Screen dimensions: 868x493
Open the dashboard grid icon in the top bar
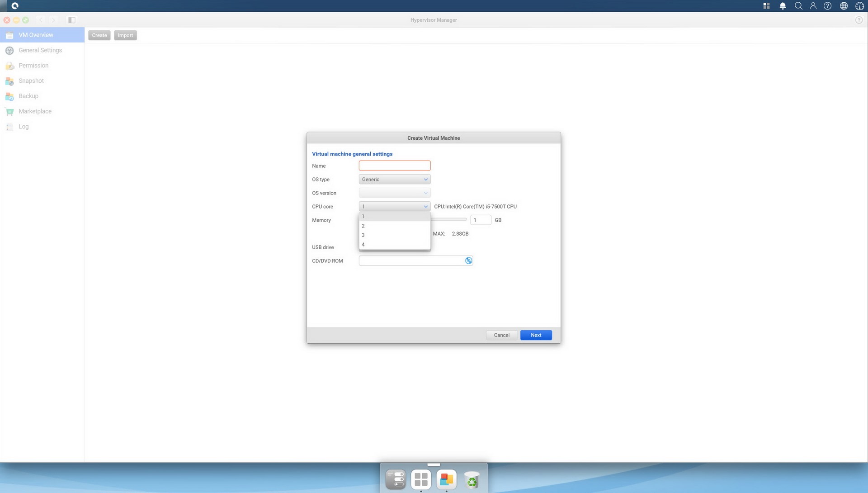(766, 6)
